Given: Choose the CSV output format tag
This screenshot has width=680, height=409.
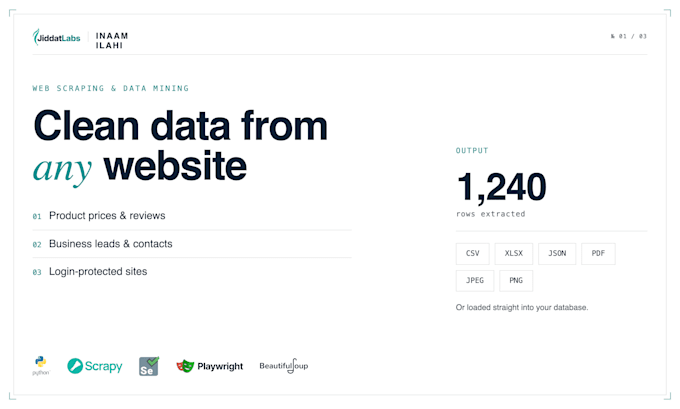Looking at the screenshot, I should coord(473,254).
